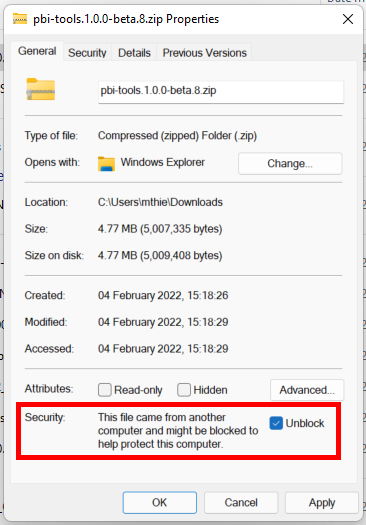Click the Windows Explorer icon next to Opens with
This screenshot has height=525, width=366.
pyautogui.click(x=106, y=164)
